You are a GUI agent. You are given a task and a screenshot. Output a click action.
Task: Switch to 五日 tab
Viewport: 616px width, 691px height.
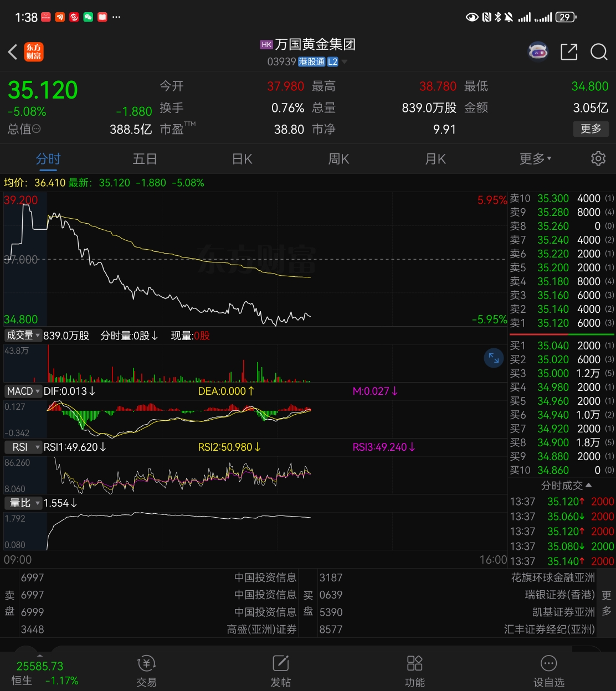coord(145,159)
